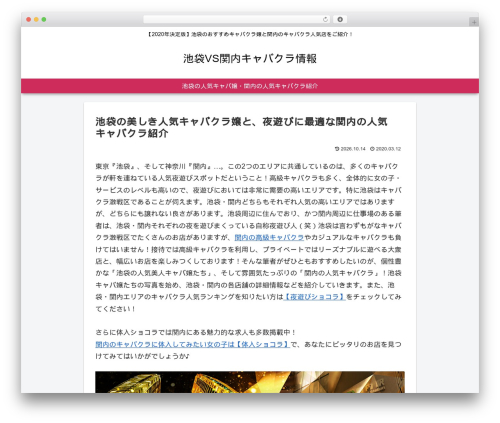Open new tab with plus button
Viewport: 500px width, 423px height.
[474, 22]
